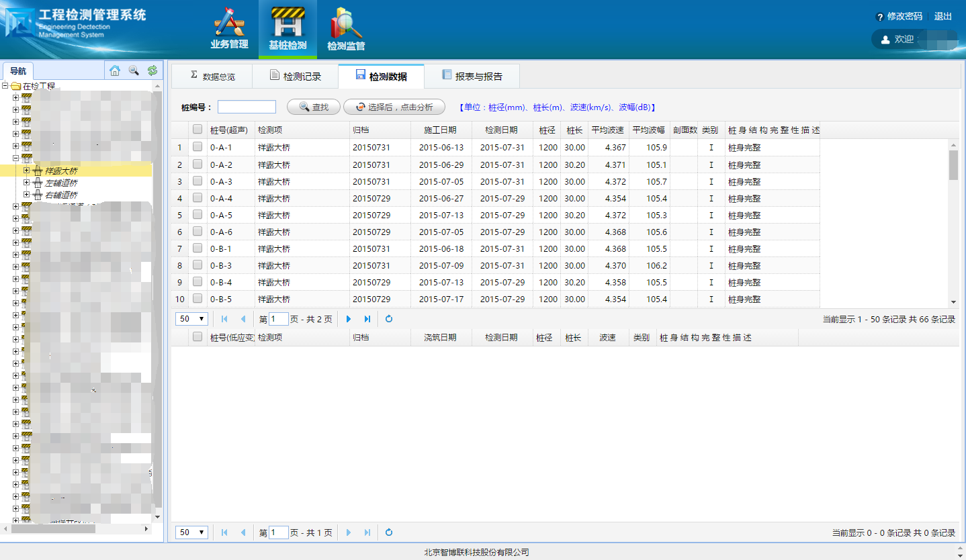Go to first page in upper grid
This screenshot has width=966, height=560.
pos(224,319)
